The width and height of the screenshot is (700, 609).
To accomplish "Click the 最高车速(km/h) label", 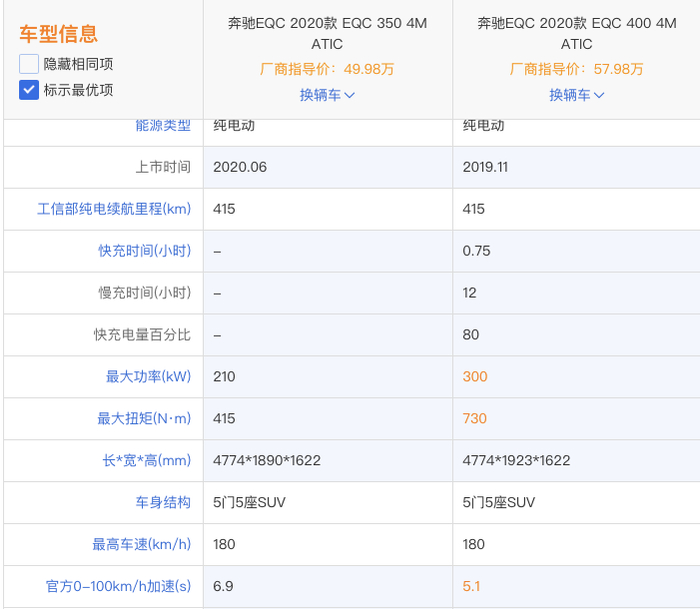I will click(141, 545).
